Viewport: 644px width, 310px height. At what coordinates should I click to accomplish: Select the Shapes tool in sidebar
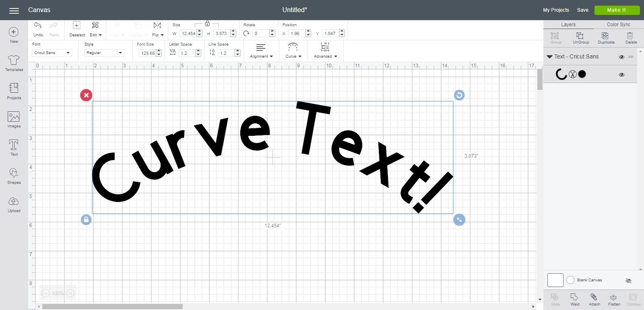click(x=14, y=176)
